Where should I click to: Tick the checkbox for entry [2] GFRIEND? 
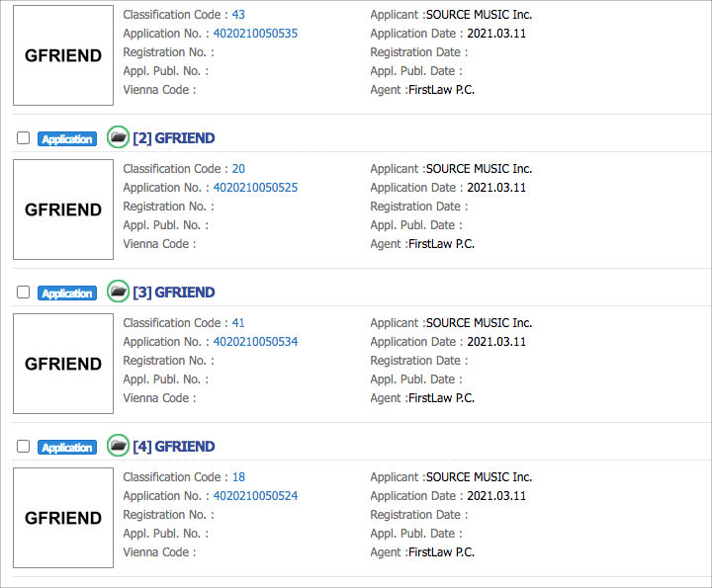tap(23, 138)
